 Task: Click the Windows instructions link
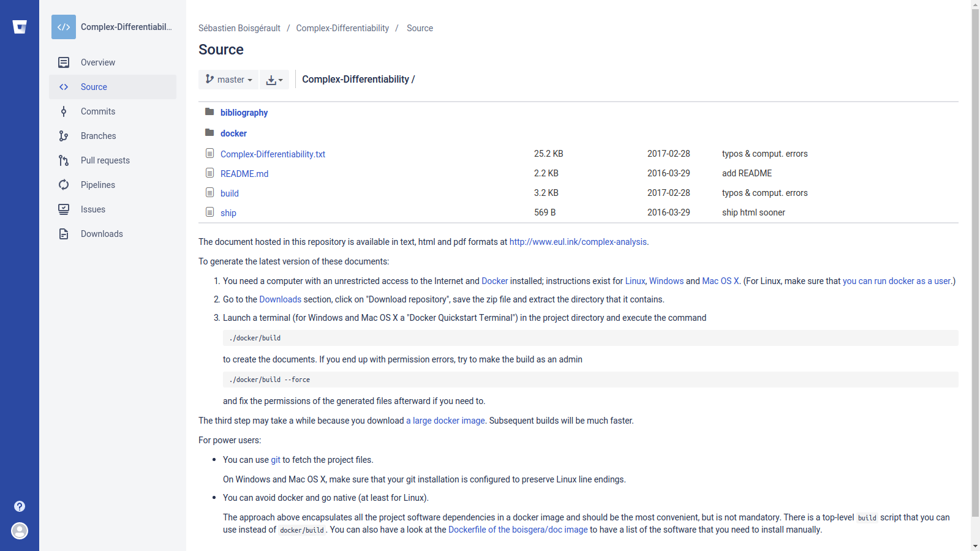[666, 281]
